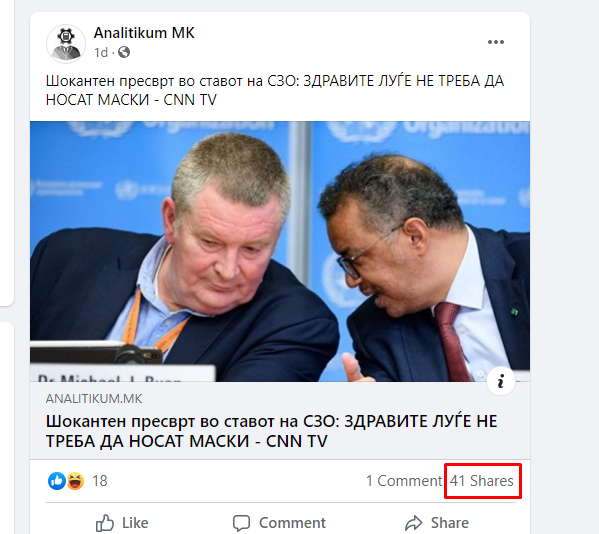Image resolution: width=599 pixels, height=534 pixels.
Task: Open the 41 Shares list
Action: 481,481
